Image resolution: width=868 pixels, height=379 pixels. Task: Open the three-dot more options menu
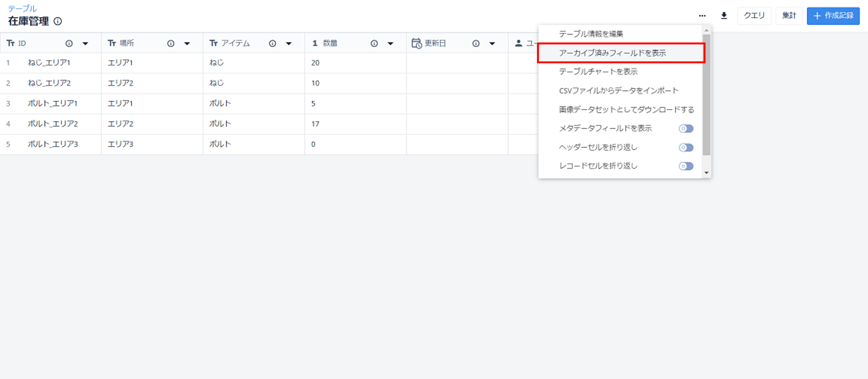point(702,16)
